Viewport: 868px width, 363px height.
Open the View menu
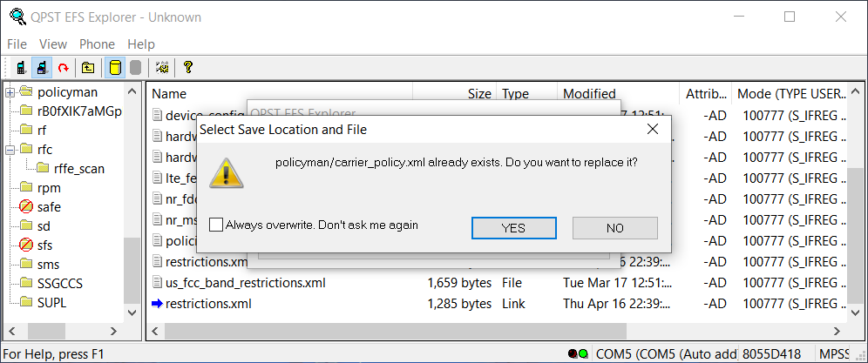[53, 44]
